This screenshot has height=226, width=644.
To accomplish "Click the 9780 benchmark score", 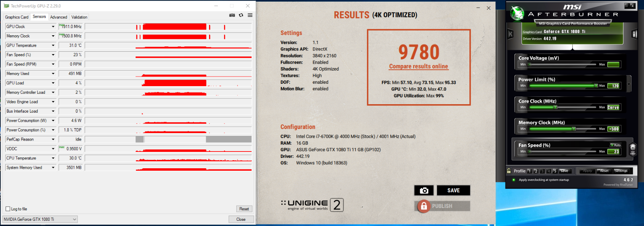I will (x=418, y=52).
